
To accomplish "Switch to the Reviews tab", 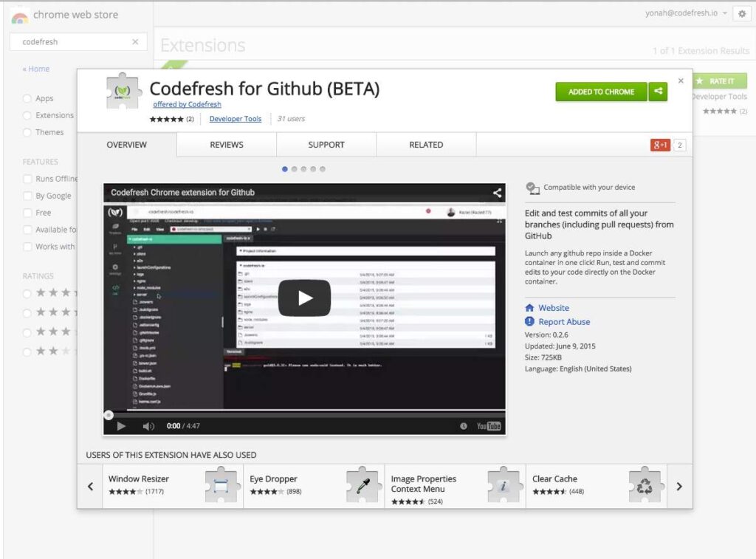I will point(226,145).
